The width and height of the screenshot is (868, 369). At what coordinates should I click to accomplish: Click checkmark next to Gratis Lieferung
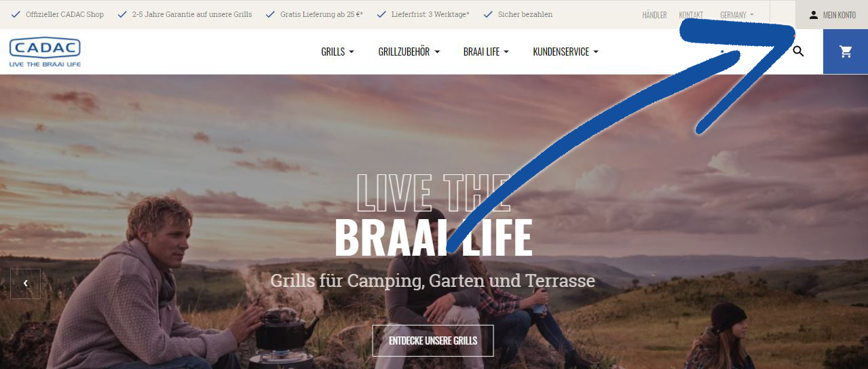coord(270,14)
